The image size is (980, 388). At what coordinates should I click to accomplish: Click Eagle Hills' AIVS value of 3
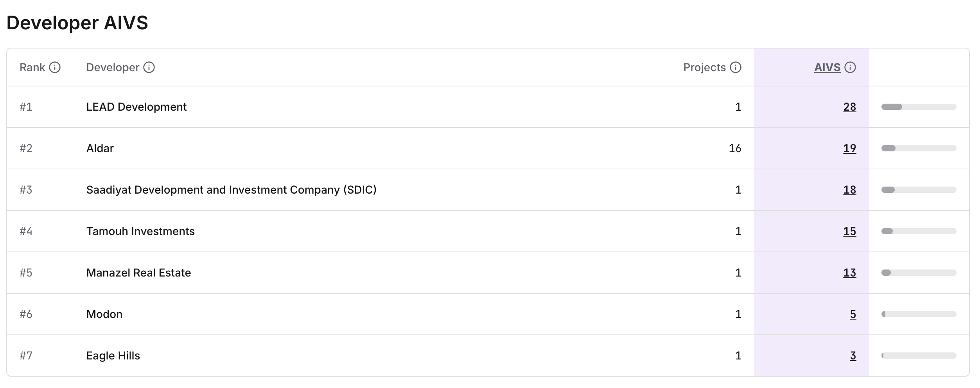coord(853,356)
